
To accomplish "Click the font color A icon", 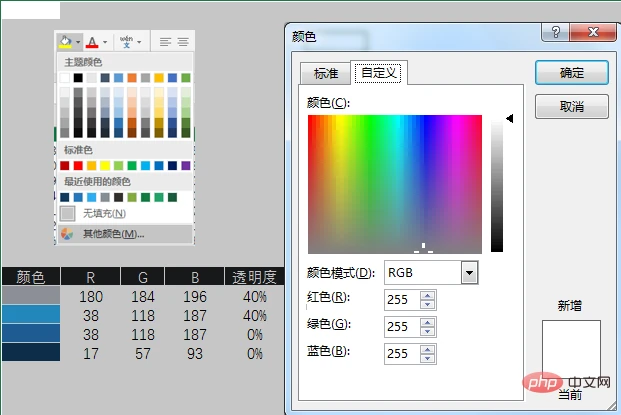I will (92, 42).
